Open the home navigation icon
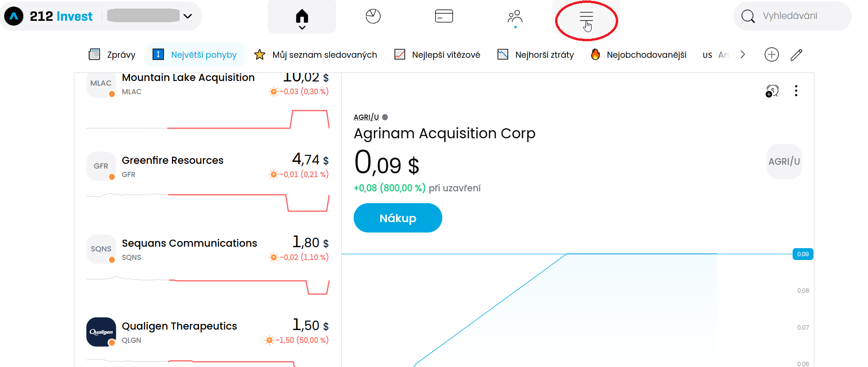The height and width of the screenshot is (367, 868). [x=302, y=17]
